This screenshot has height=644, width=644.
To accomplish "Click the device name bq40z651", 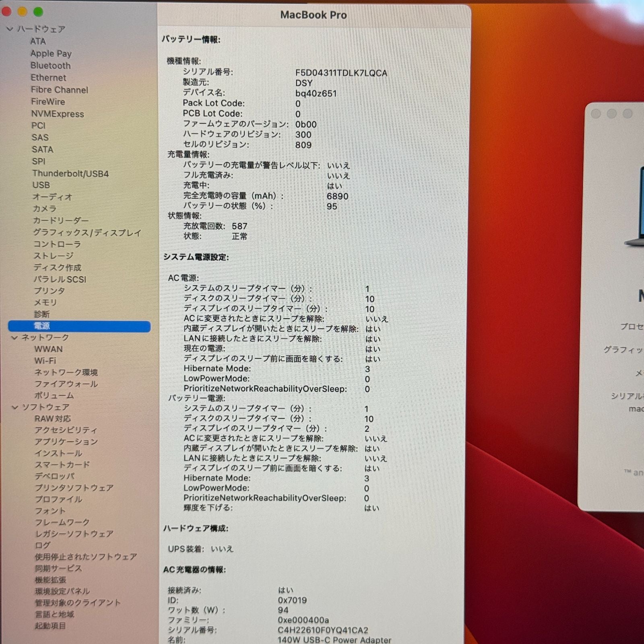I will pos(316,93).
